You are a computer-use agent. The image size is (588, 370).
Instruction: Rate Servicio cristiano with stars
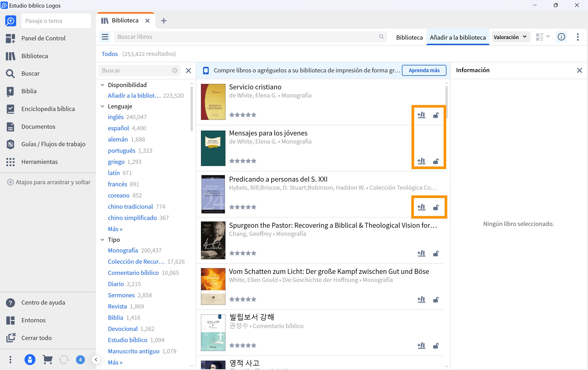pyautogui.click(x=243, y=115)
